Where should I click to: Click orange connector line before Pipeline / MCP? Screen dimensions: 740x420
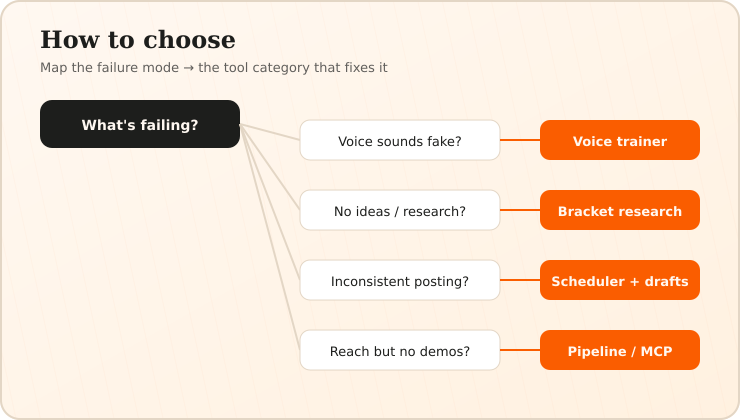pyautogui.click(x=520, y=350)
